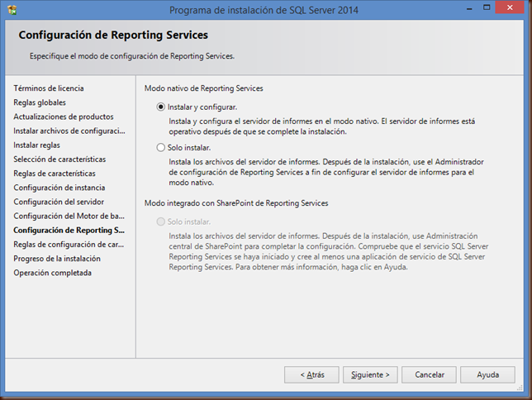Go back with the Atrás button
Image resolution: width=532 pixels, height=400 pixels.
pyautogui.click(x=311, y=375)
